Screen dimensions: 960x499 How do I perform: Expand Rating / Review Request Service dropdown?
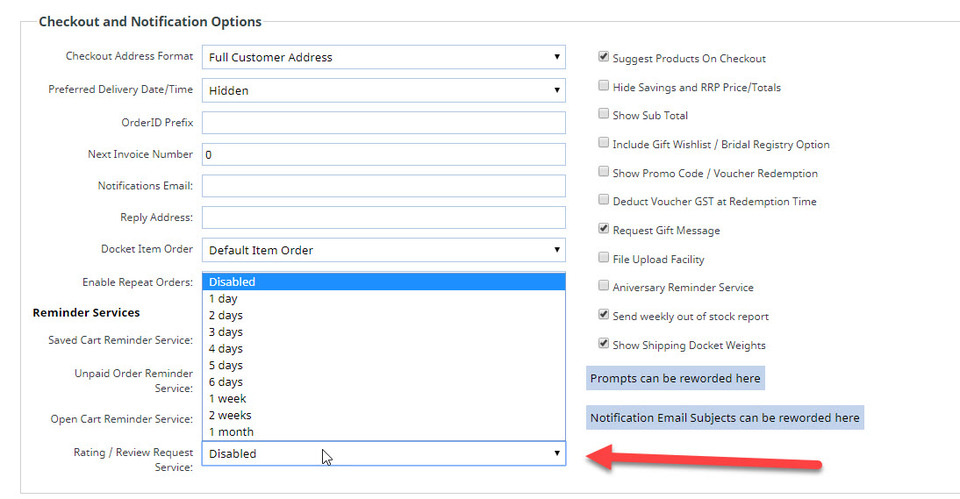click(383, 454)
